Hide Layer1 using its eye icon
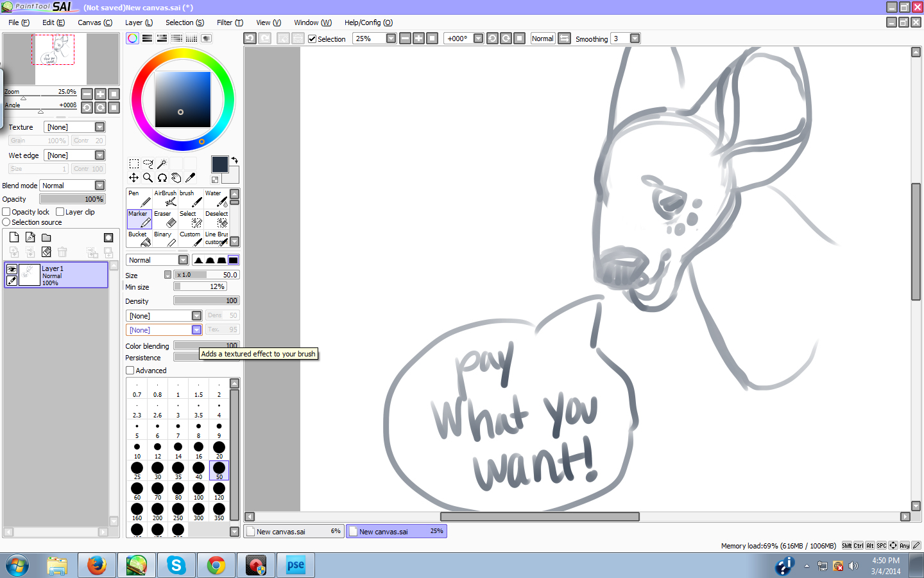Viewport: 924px width, 578px height. pos(12,270)
